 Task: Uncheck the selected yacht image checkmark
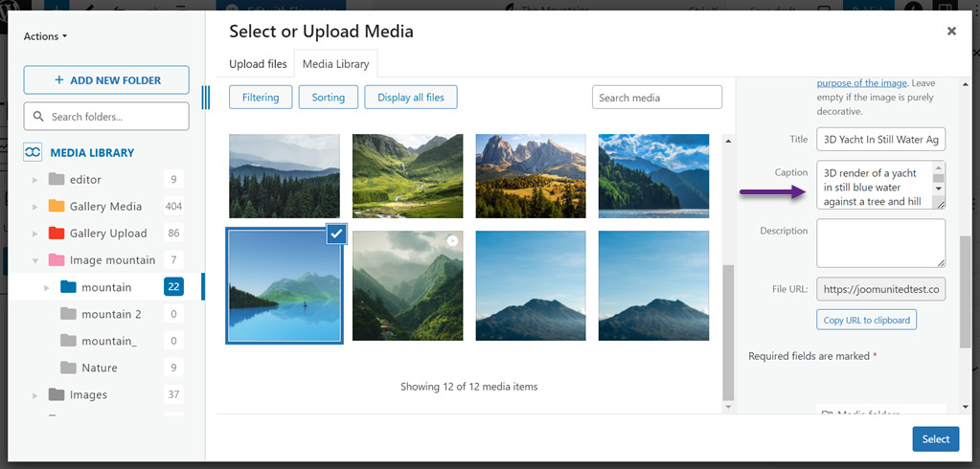336,234
